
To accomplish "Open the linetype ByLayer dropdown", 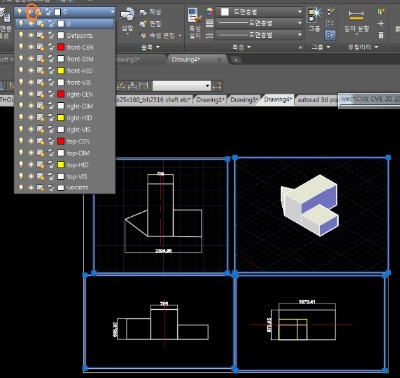I will pos(260,35).
